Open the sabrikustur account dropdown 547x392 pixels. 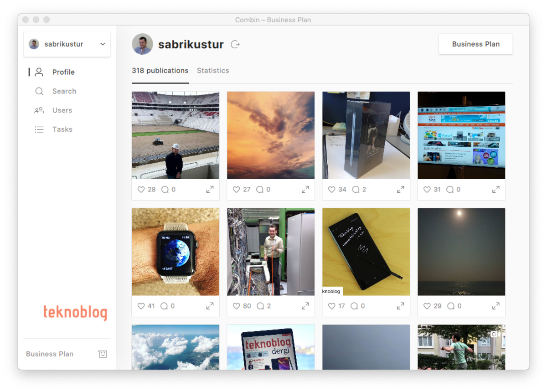[67, 44]
